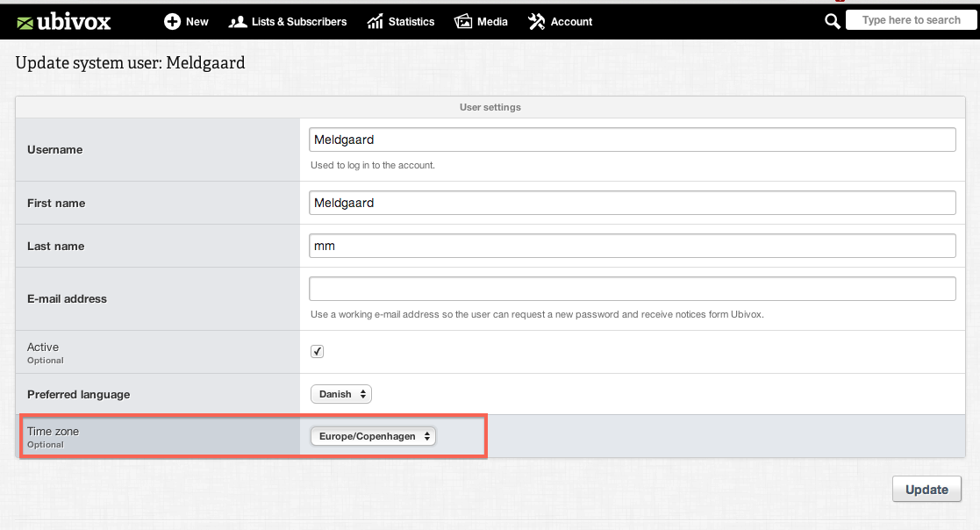The image size is (980, 530).
Task: Click the picture icon for Media
Action: click(x=463, y=21)
